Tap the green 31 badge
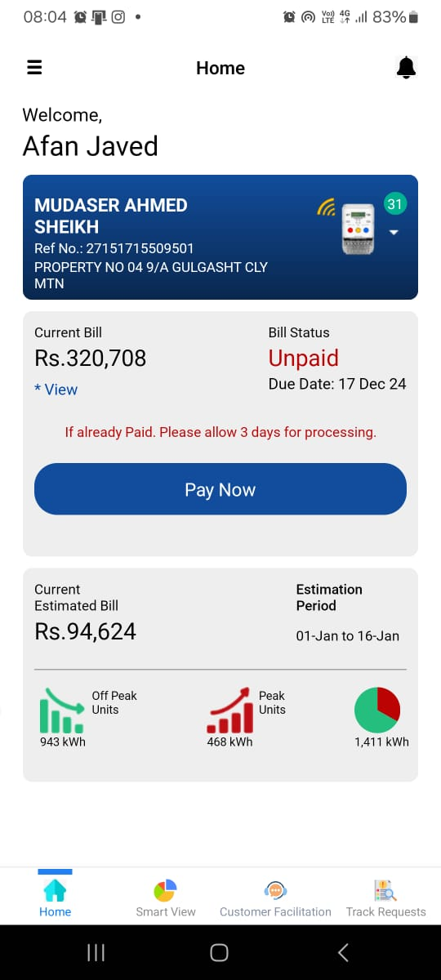The image size is (441, 980). (395, 204)
